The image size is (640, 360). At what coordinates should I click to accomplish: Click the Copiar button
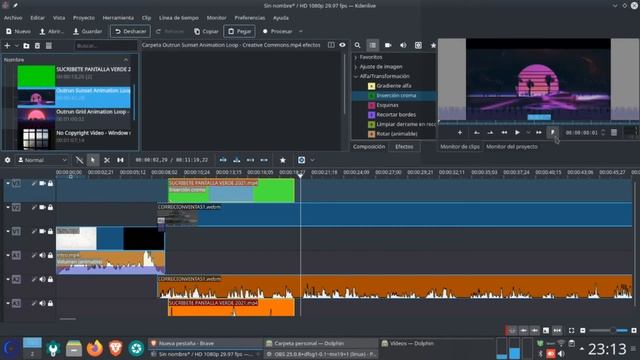(206, 31)
